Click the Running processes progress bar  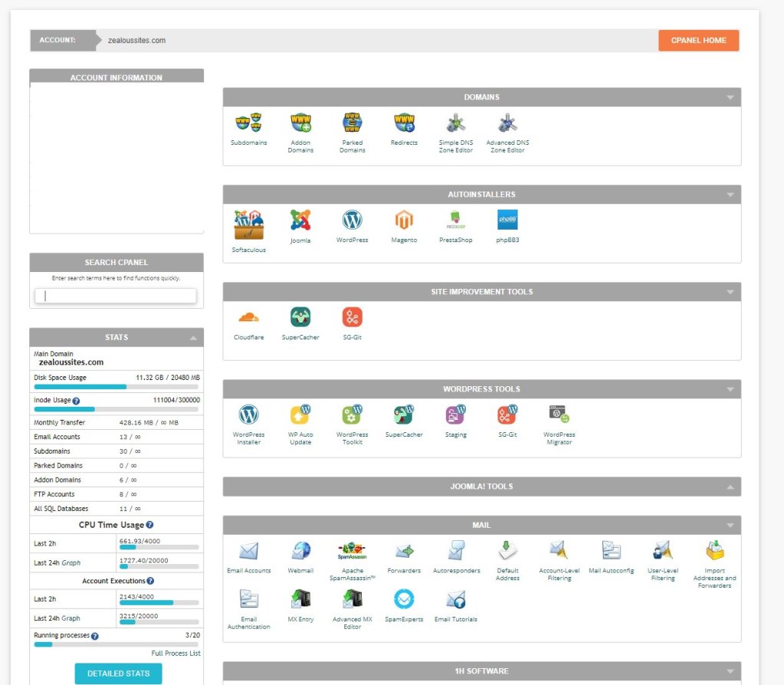tap(116, 644)
